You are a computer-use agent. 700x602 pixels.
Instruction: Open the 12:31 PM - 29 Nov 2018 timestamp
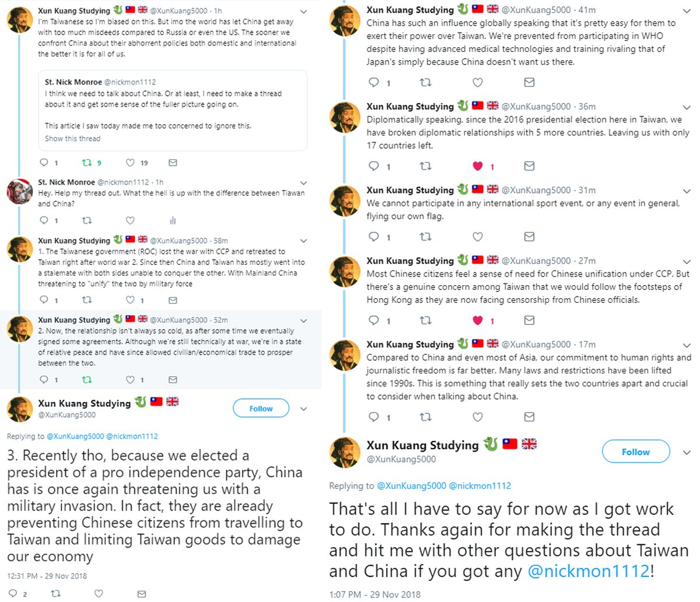pyautogui.click(x=47, y=576)
